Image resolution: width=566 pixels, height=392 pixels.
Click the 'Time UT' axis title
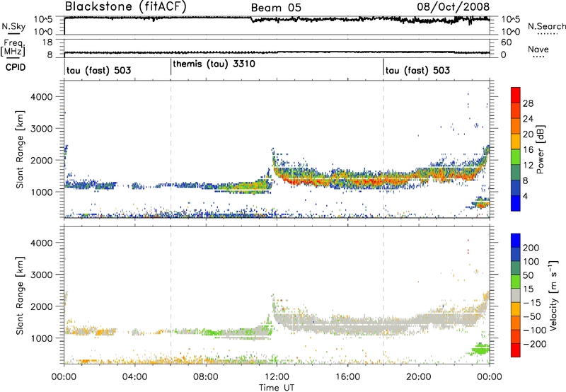[x=277, y=388]
